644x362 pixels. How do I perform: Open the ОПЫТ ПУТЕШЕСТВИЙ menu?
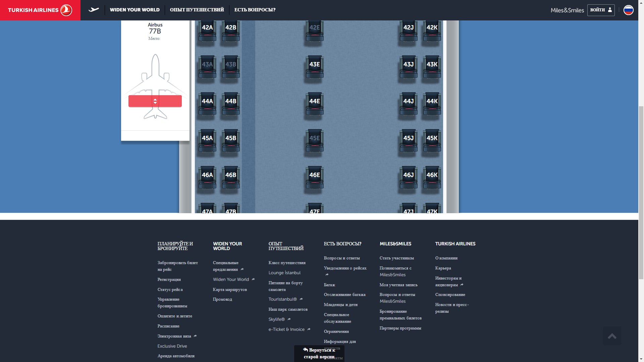197,10
